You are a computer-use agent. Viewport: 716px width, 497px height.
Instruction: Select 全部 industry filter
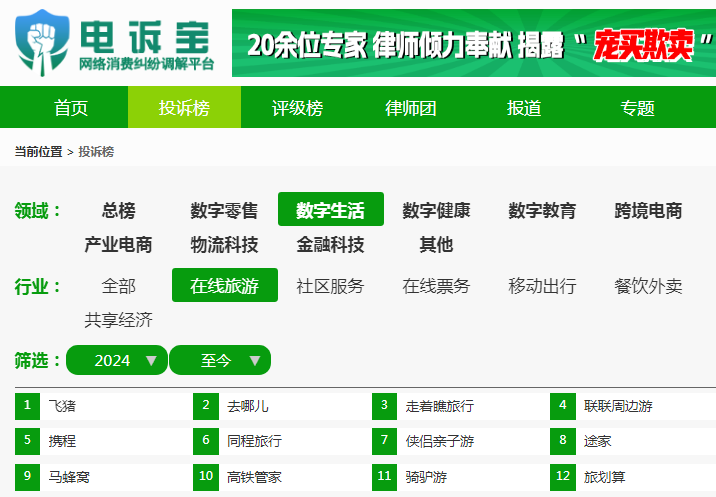(x=119, y=286)
